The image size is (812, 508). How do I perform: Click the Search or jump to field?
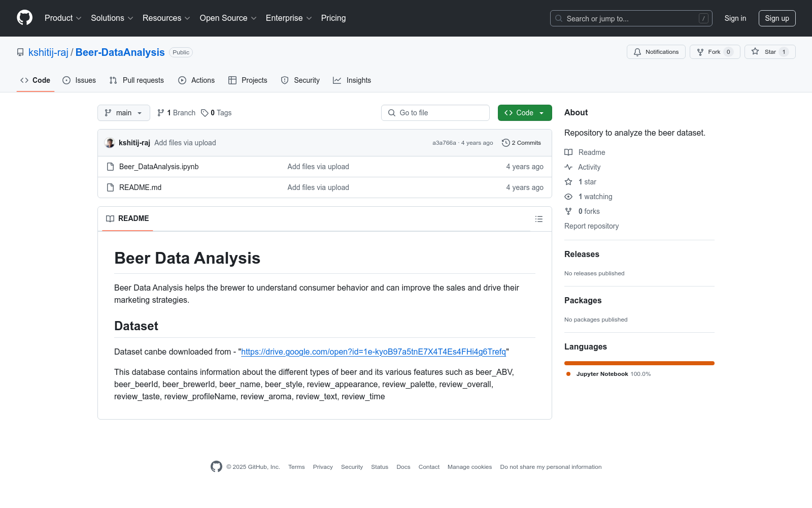coord(631,18)
